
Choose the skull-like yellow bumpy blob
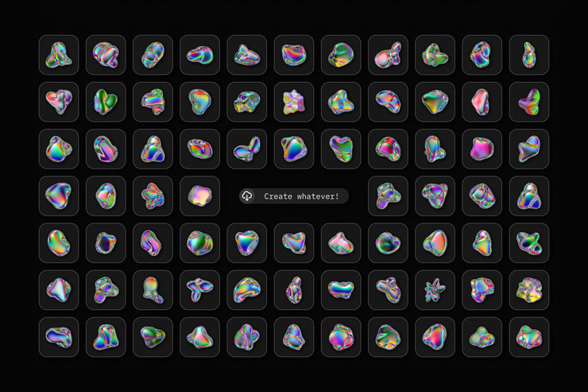click(x=247, y=102)
